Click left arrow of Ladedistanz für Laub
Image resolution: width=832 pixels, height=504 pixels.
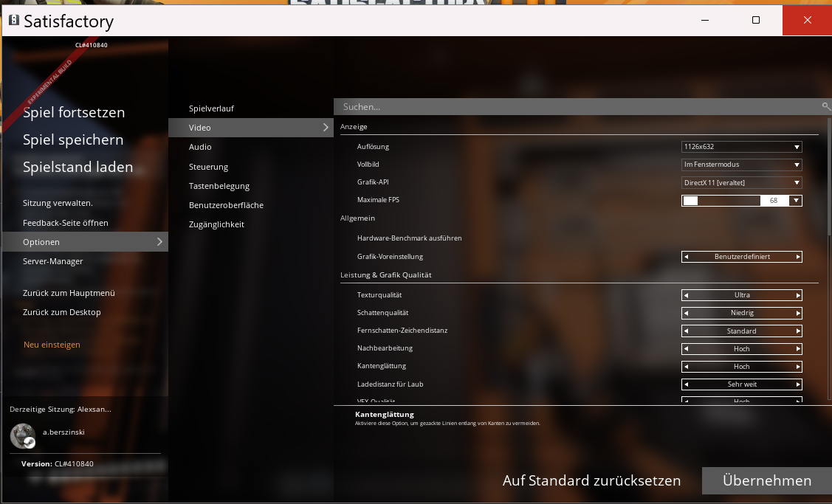coord(686,384)
